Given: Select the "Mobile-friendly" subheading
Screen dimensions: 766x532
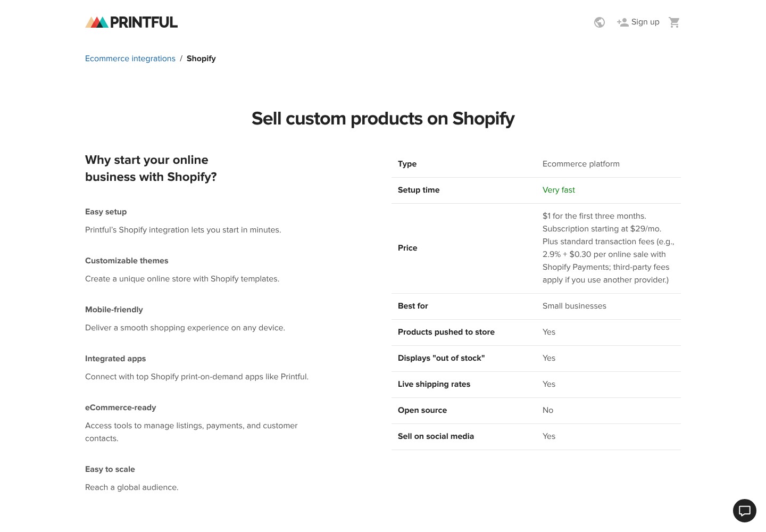Looking at the screenshot, I should tap(114, 310).
